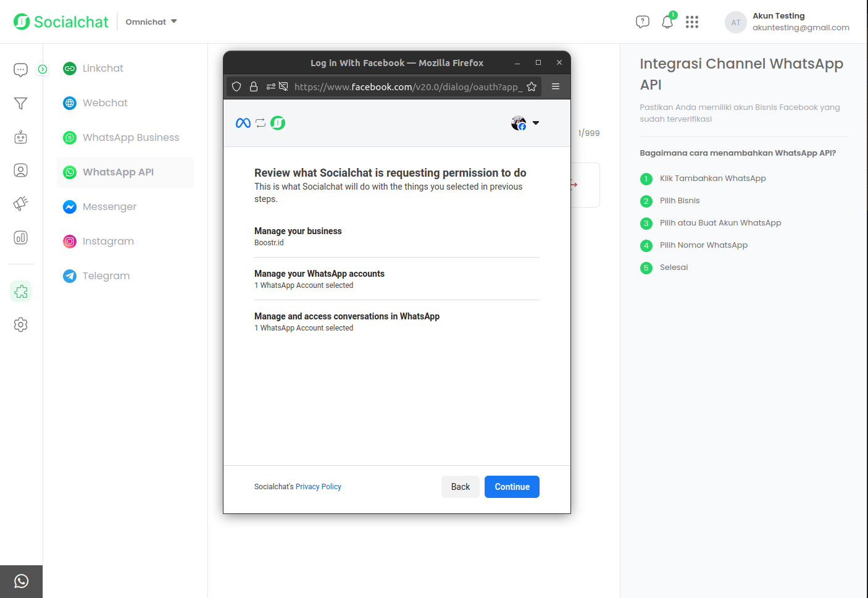The width and height of the screenshot is (868, 598).
Task: Open the settings gear in sidebar
Action: coord(20,324)
